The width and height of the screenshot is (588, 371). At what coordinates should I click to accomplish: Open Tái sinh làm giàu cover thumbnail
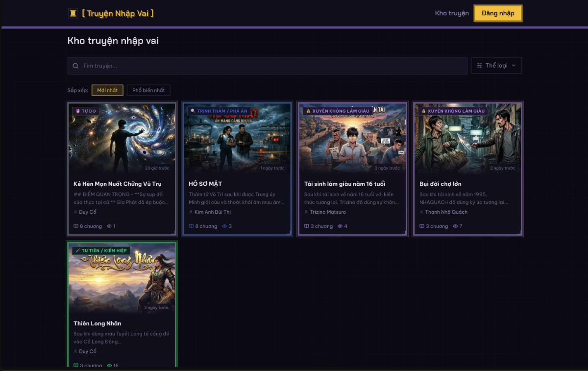pyautogui.click(x=352, y=138)
